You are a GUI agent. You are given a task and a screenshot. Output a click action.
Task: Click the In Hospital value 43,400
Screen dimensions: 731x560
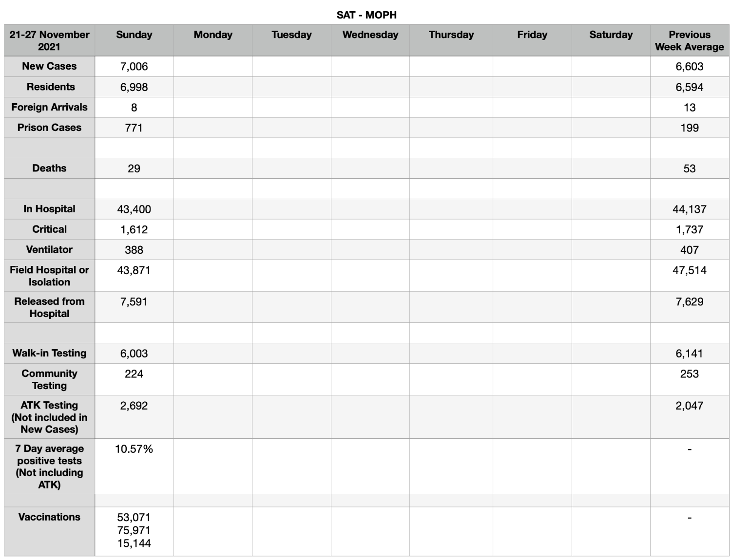134,209
